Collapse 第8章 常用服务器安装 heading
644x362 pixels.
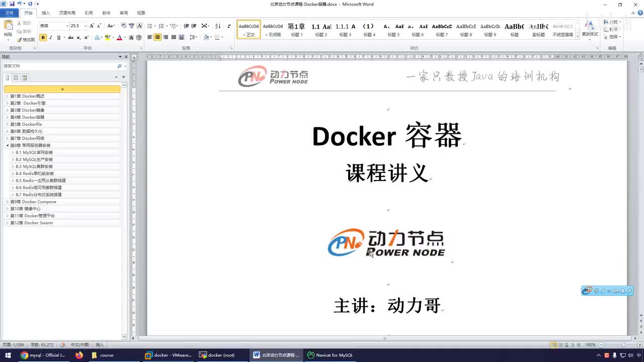[7, 145]
